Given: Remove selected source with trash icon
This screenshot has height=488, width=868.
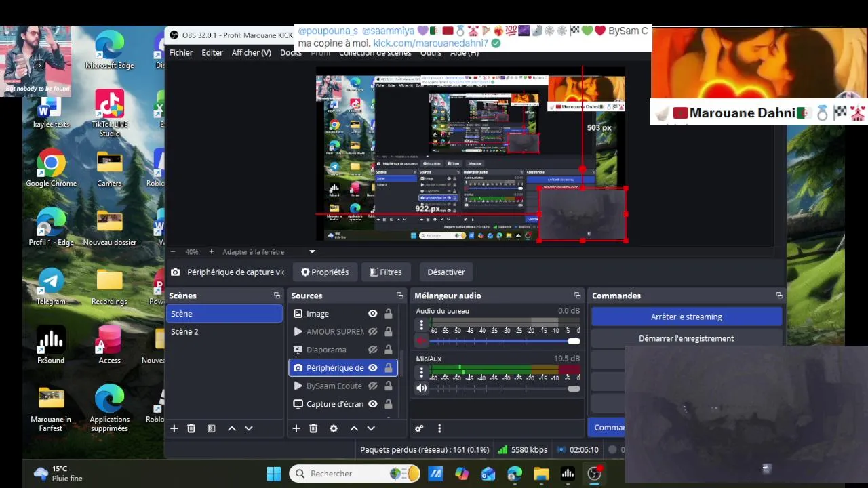Looking at the screenshot, I should pyautogui.click(x=313, y=428).
